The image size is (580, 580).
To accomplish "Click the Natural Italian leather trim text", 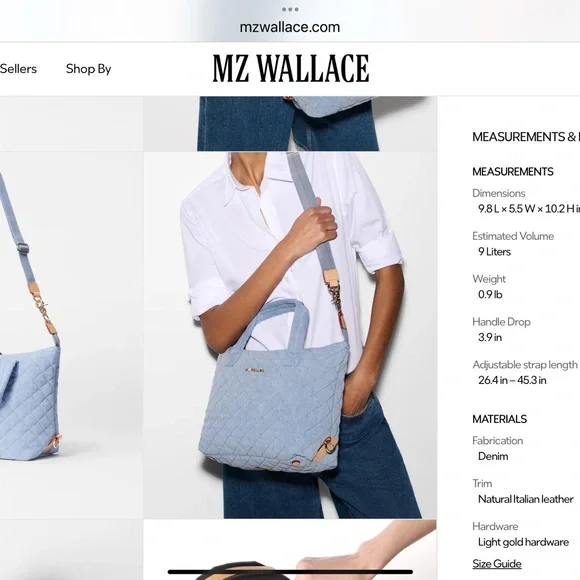I will coord(526,499).
